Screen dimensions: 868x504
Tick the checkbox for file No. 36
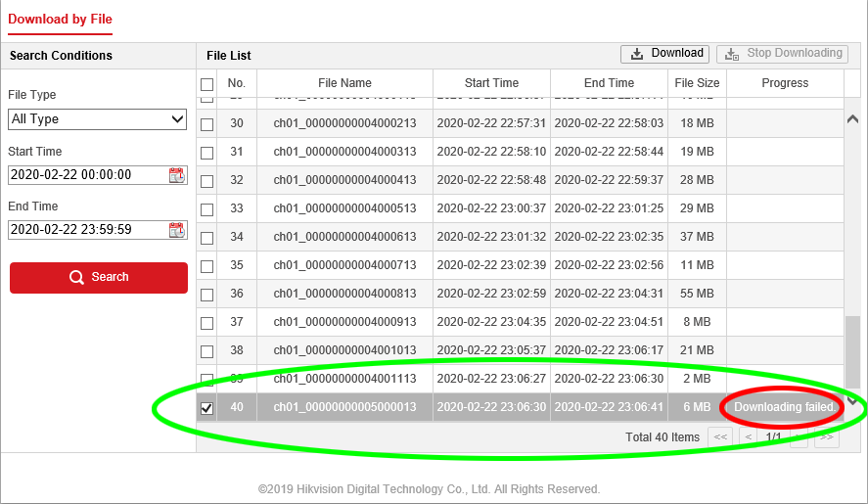tap(206, 295)
